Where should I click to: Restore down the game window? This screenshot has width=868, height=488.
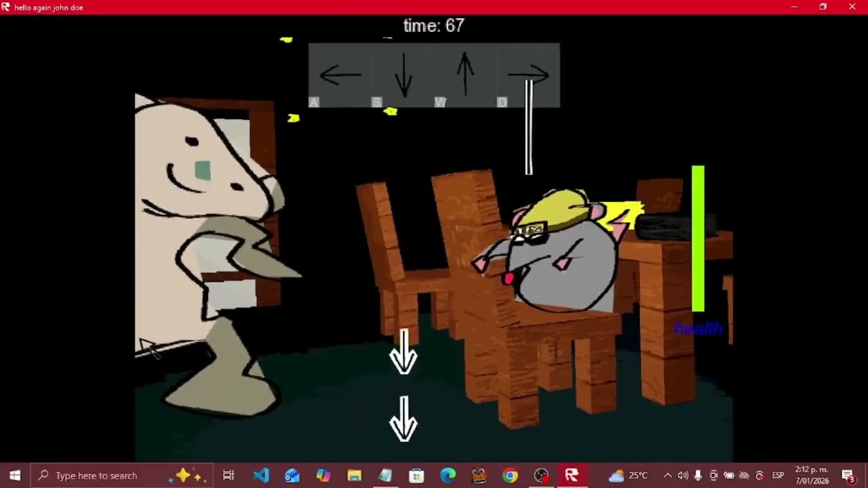823,7
